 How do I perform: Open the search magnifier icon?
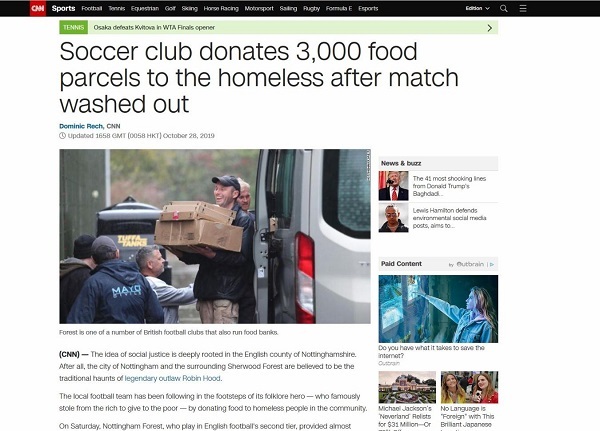(x=504, y=8)
